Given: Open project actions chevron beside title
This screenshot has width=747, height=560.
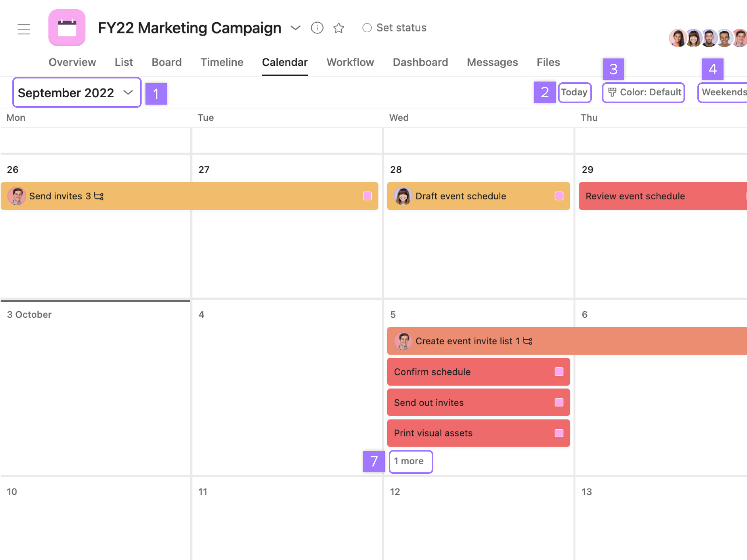Looking at the screenshot, I should (x=295, y=28).
